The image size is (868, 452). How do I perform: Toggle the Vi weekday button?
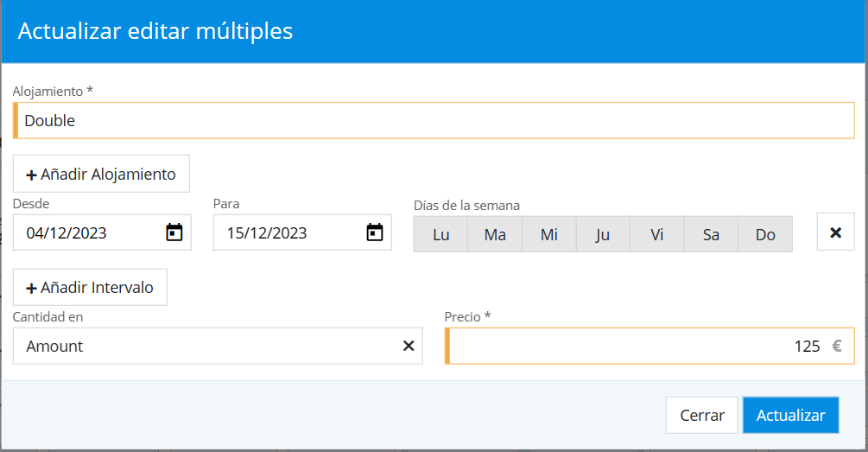click(657, 234)
